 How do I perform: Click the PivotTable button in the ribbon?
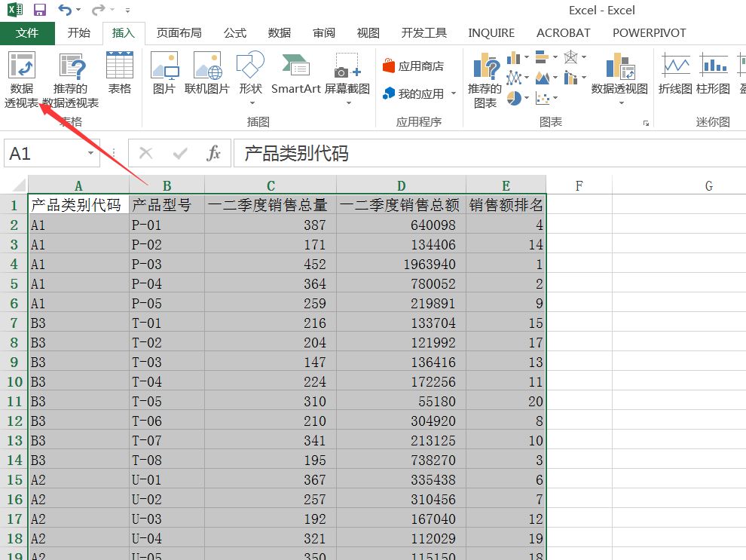tap(22, 80)
